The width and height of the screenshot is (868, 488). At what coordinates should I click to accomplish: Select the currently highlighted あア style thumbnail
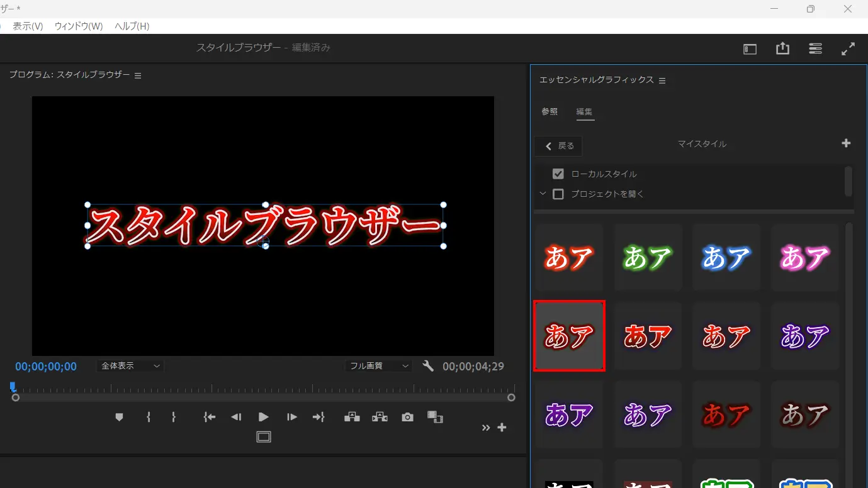569,336
